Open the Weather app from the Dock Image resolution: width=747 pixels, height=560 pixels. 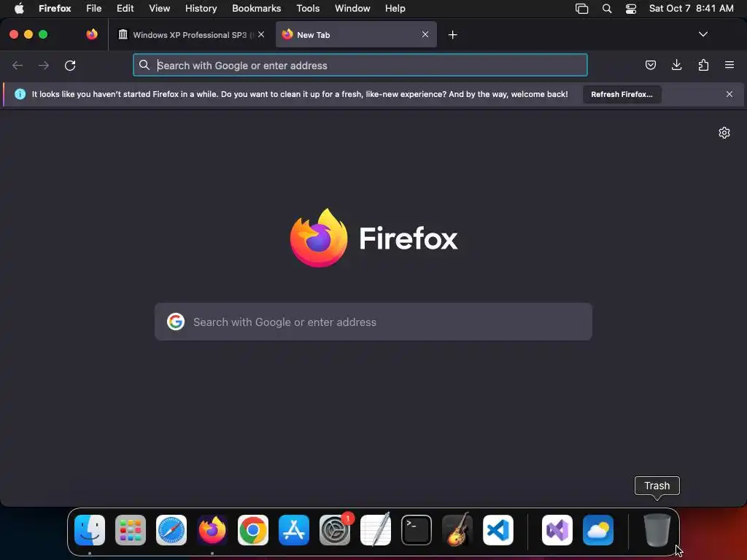[598, 530]
